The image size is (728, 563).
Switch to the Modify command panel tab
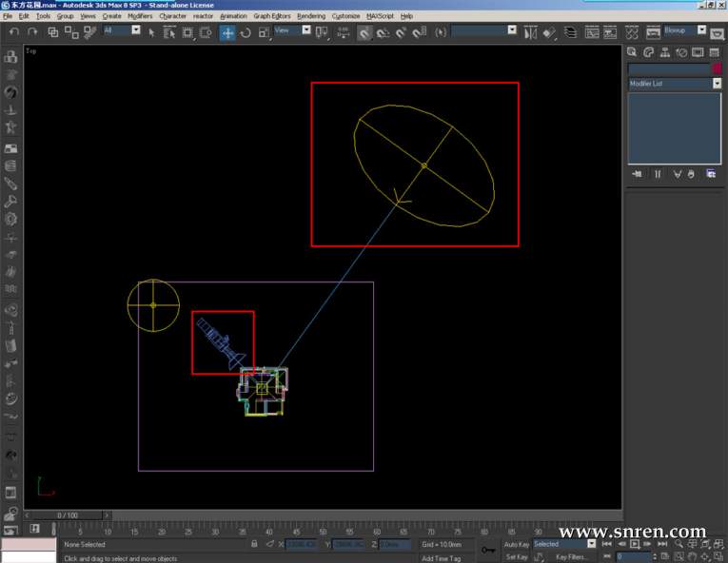649,52
